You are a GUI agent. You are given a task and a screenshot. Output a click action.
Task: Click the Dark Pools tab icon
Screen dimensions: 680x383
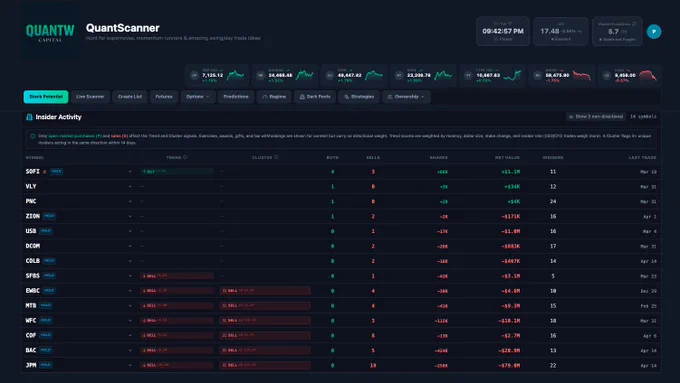point(302,97)
